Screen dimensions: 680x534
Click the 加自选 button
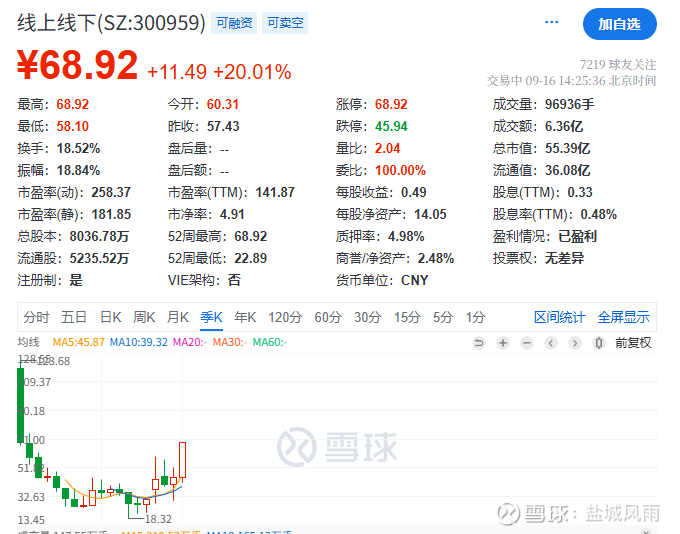tap(619, 24)
